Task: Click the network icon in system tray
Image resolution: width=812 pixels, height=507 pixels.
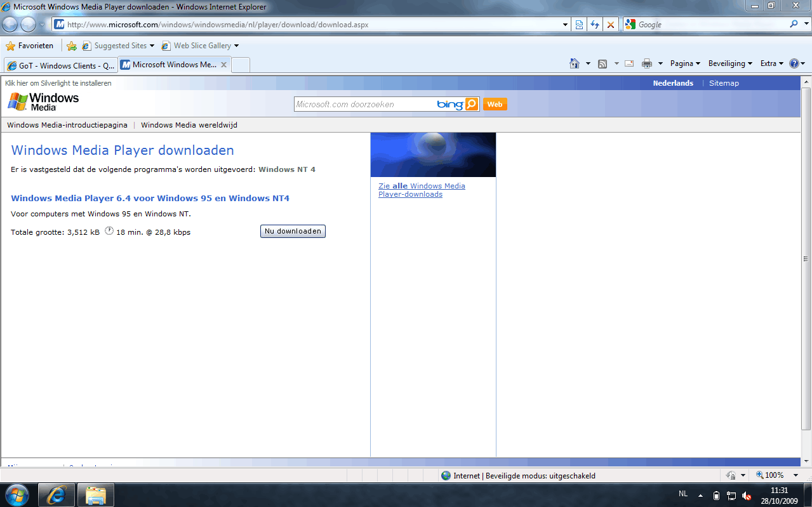Action: click(x=731, y=496)
